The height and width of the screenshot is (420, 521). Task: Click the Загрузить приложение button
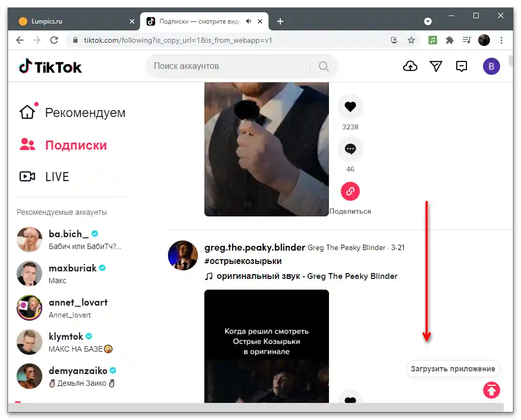pyautogui.click(x=453, y=369)
